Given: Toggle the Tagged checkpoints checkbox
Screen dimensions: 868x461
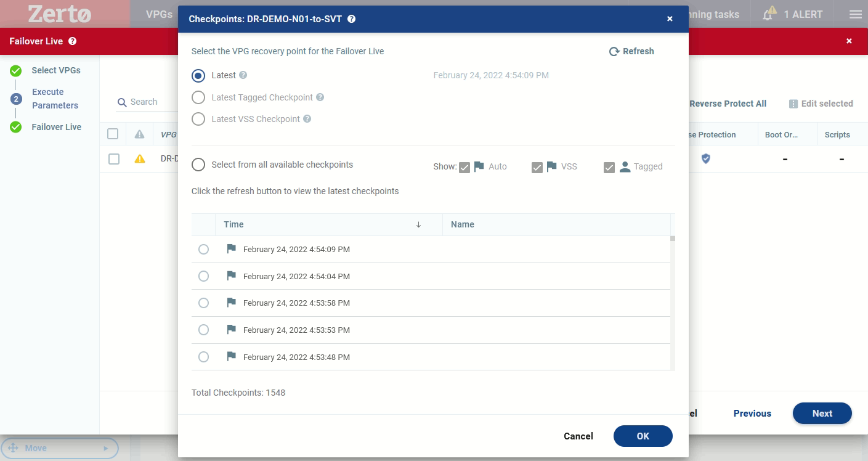Looking at the screenshot, I should coord(609,167).
